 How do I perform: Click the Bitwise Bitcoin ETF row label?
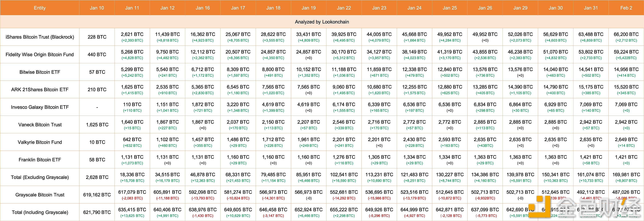click(40, 72)
